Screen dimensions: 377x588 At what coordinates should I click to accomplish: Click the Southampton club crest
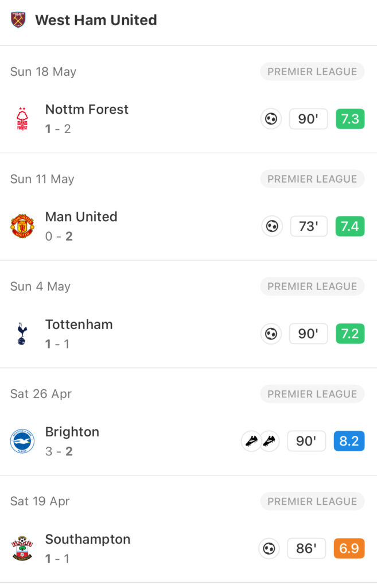tap(22, 548)
